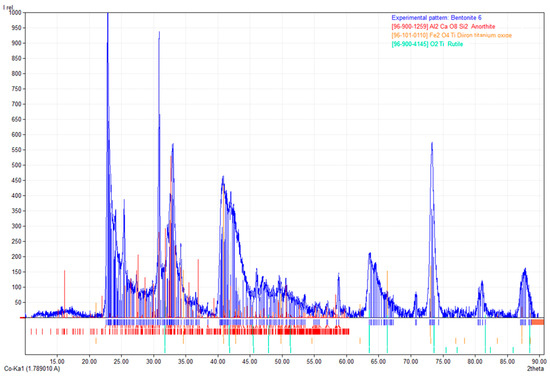
Task: Click the I rel. axis label
Action: coord(8,7)
